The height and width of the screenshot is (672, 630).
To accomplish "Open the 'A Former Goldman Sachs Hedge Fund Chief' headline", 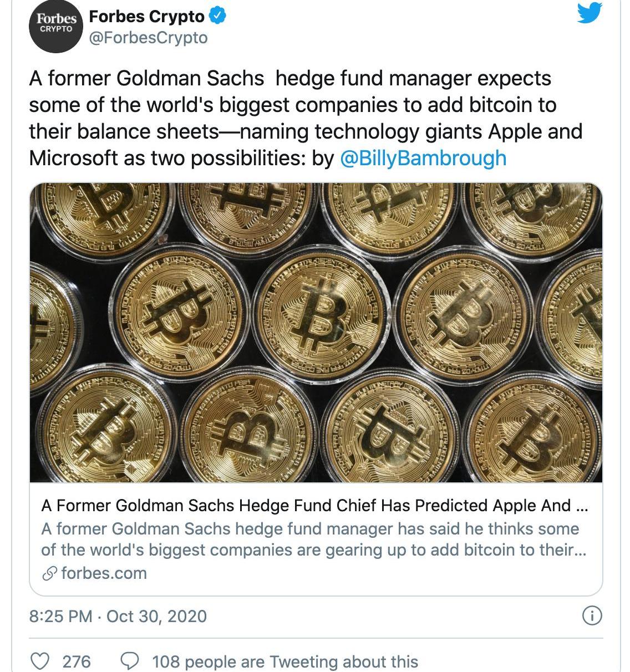I will point(314,506).
